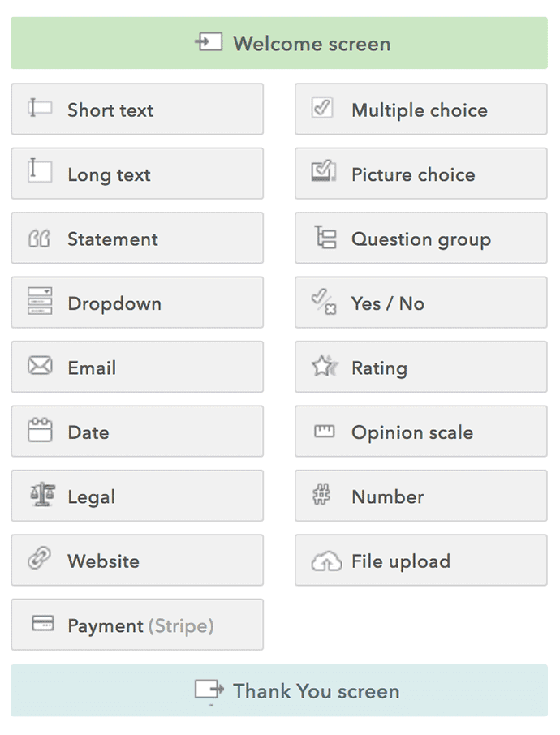Image resolution: width=560 pixels, height=735 pixels.
Task: Add a Number question field
Action: pos(420,496)
